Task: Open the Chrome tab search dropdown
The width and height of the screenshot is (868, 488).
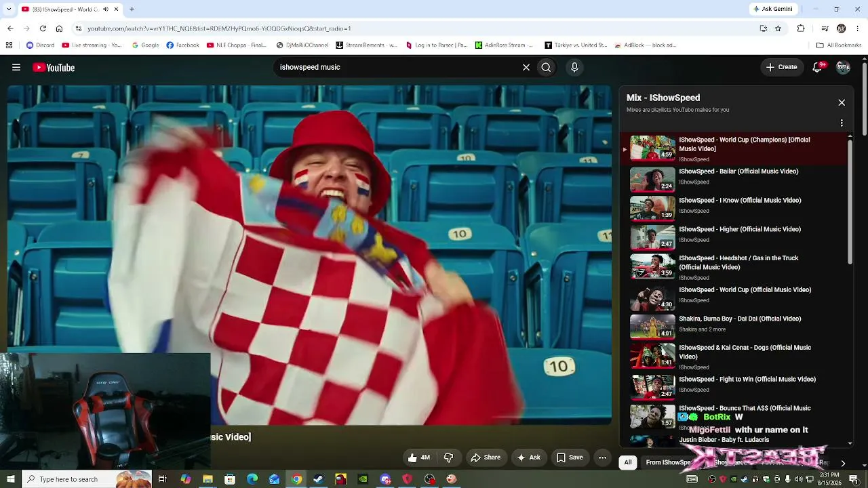Action: pos(9,9)
